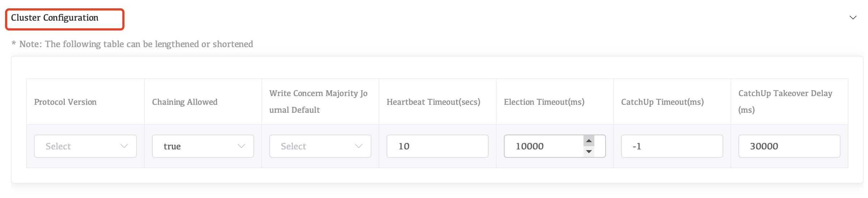Open the Protocol Version dropdown
Viewport: 868px width, 198px height.
coord(85,146)
